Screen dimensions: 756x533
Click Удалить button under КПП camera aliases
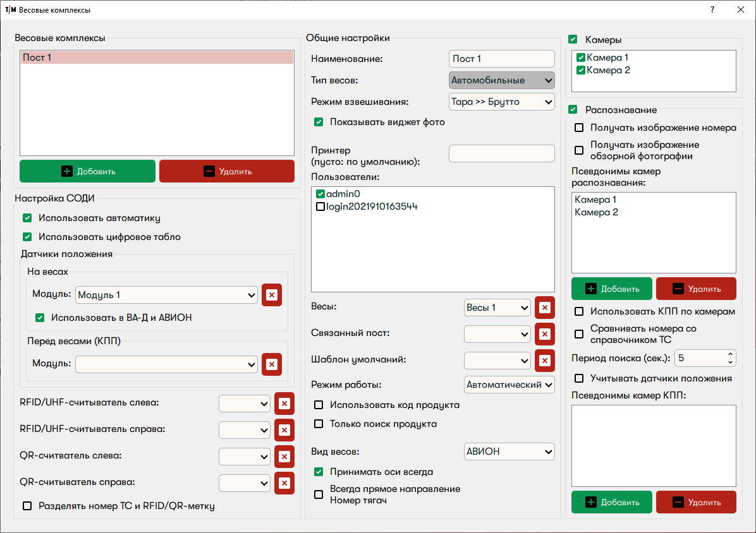(696, 502)
